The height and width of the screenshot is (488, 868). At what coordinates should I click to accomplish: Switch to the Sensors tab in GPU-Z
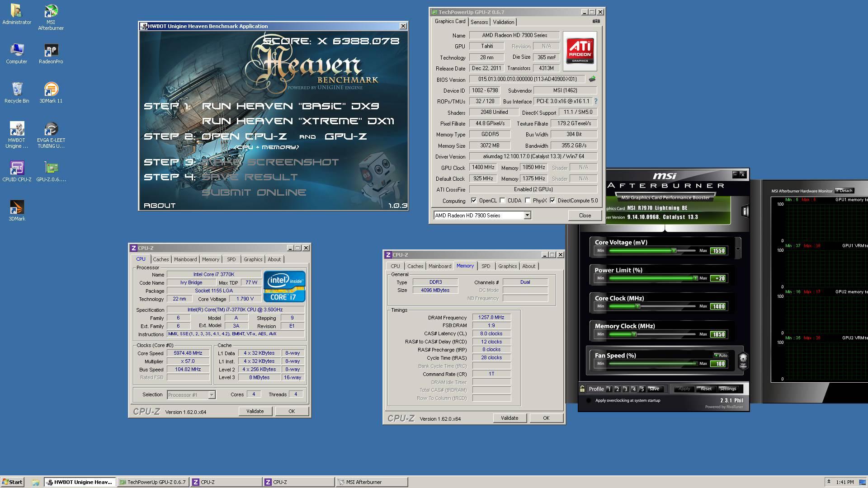coord(479,22)
